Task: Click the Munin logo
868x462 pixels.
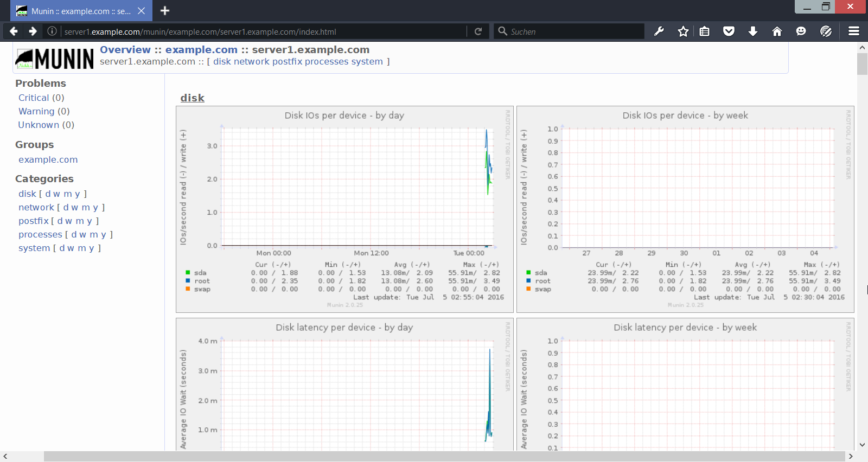Action: [x=55, y=59]
